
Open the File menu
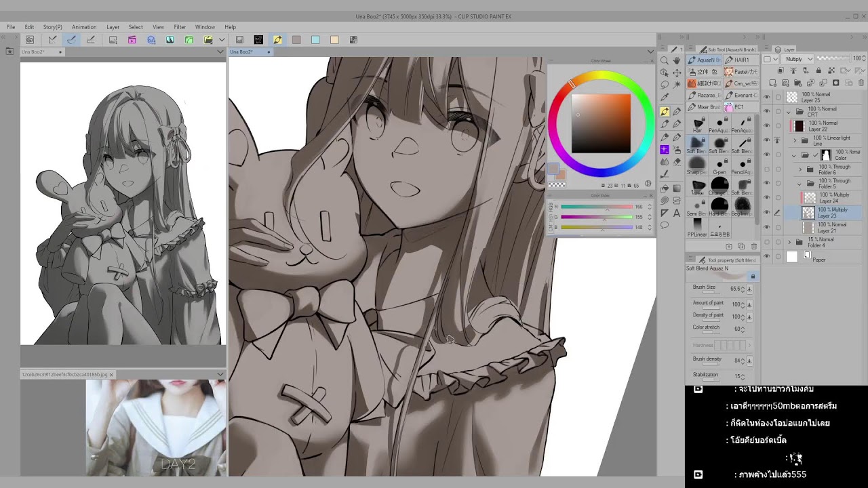[x=11, y=27]
